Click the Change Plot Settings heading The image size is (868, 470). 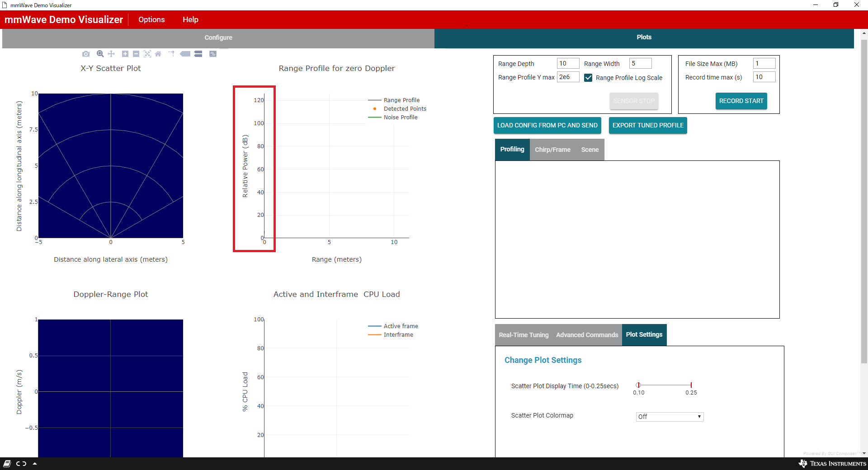point(543,360)
